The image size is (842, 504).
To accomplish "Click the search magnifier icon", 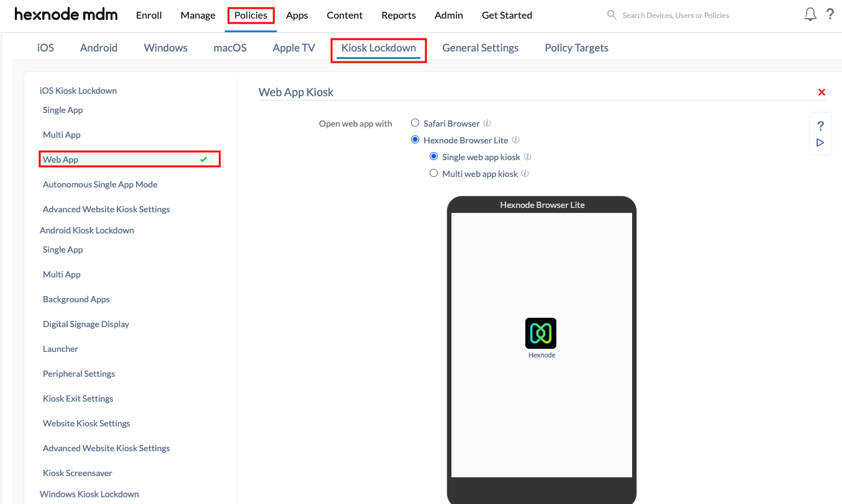I will point(612,15).
